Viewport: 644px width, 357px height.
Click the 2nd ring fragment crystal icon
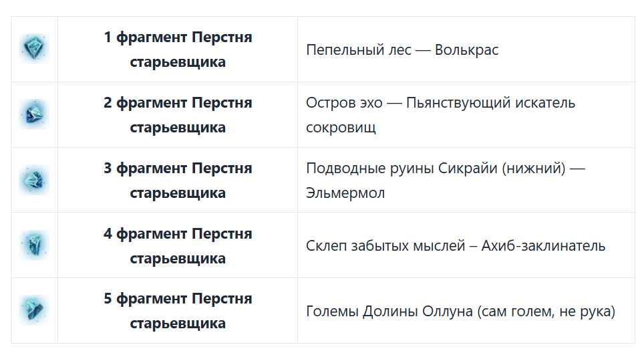pos(33,114)
